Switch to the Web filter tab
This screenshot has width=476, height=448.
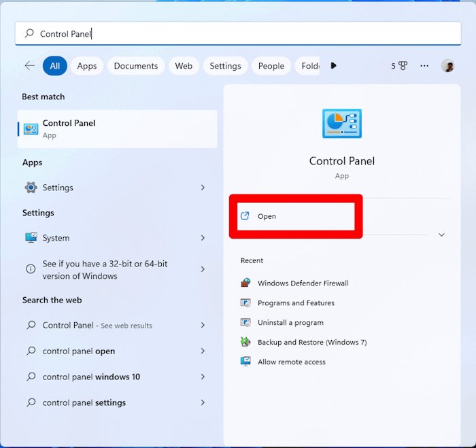pyautogui.click(x=184, y=65)
